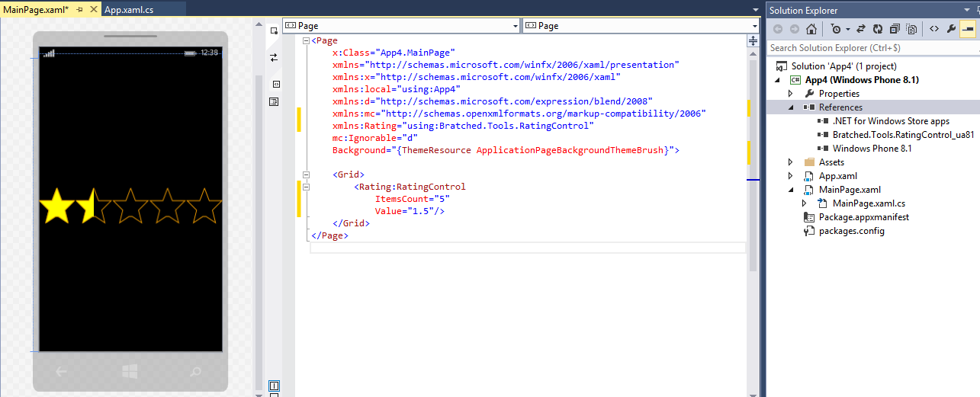Click the Back button on the phone frame
This screenshot has height=397, width=980.
pos(62,372)
